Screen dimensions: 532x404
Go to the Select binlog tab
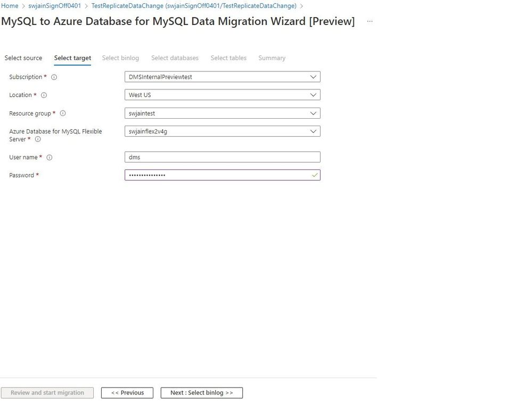120,58
